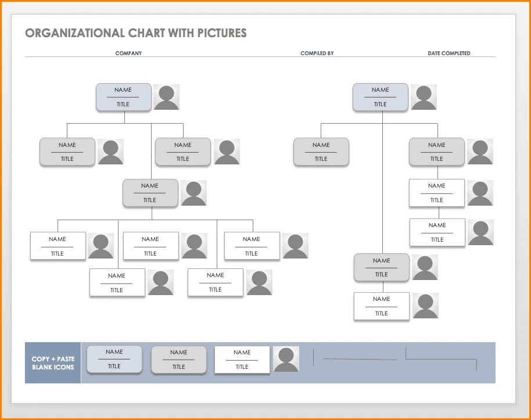Select the TITLE text in the right chart's top box
Viewport: 531px width, 420px height.
click(381, 103)
